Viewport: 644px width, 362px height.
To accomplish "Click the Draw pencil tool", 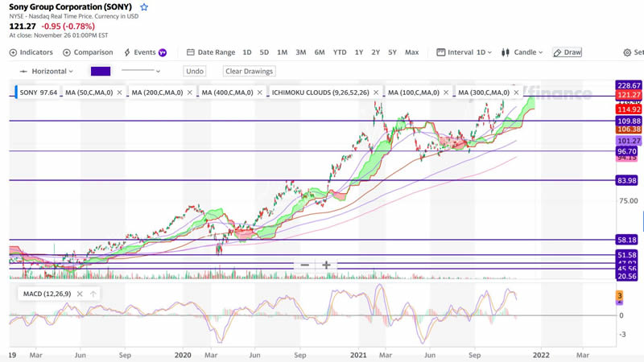I will click(x=567, y=52).
